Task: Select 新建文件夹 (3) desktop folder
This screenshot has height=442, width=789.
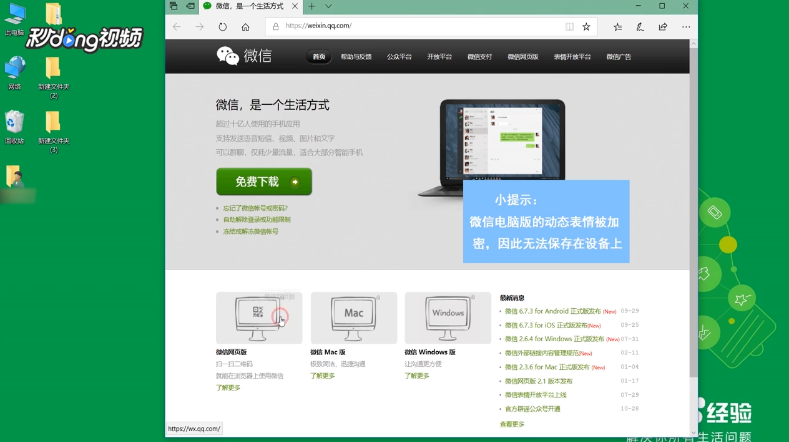Action: (x=53, y=132)
